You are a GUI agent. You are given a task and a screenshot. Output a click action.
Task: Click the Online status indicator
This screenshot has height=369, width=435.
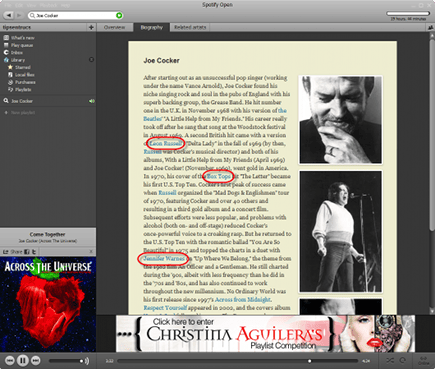coord(424,361)
